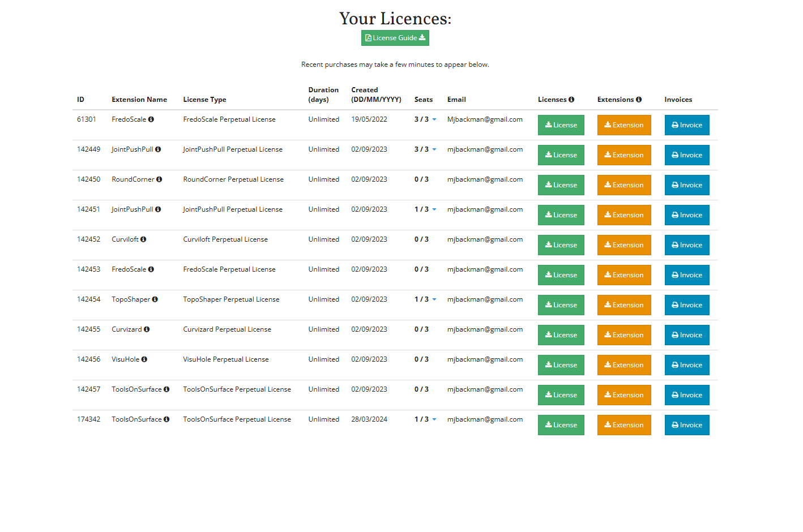Click info icon beside JointPushPull ID 142451
803x532 pixels.
158,209
